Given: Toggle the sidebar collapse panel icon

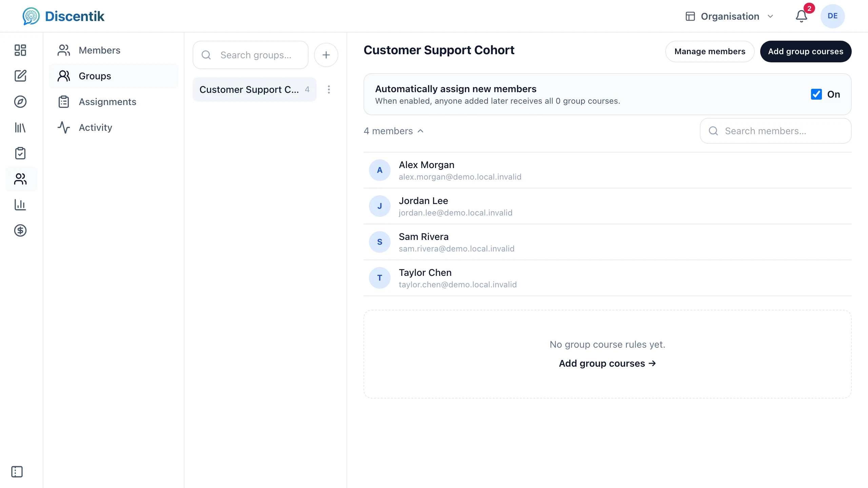Looking at the screenshot, I should click(17, 472).
